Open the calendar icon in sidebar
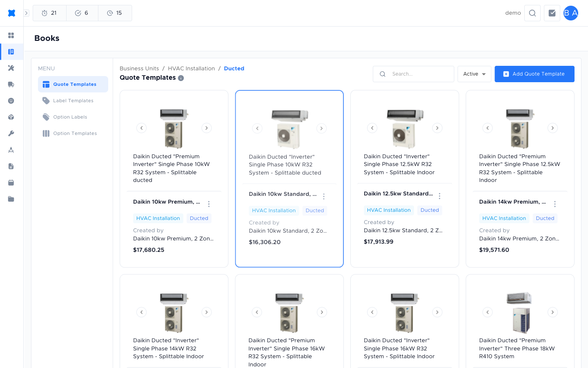The image size is (588, 368). (11, 183)
